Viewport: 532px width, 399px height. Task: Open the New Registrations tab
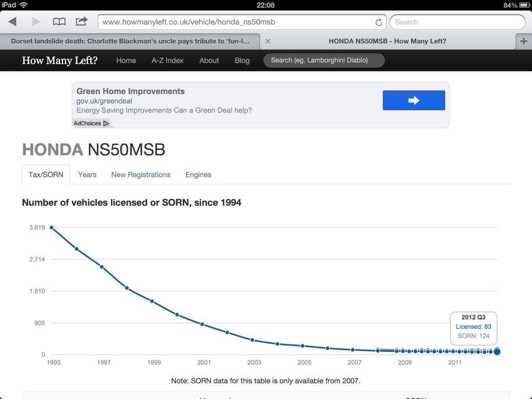click(141, 175)
